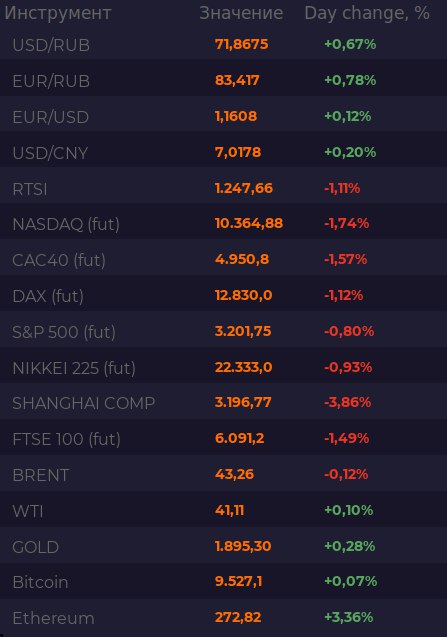Open the EUR/RUB instrument entry
Viewport: 447px width, 637px height.
(224, 80)
